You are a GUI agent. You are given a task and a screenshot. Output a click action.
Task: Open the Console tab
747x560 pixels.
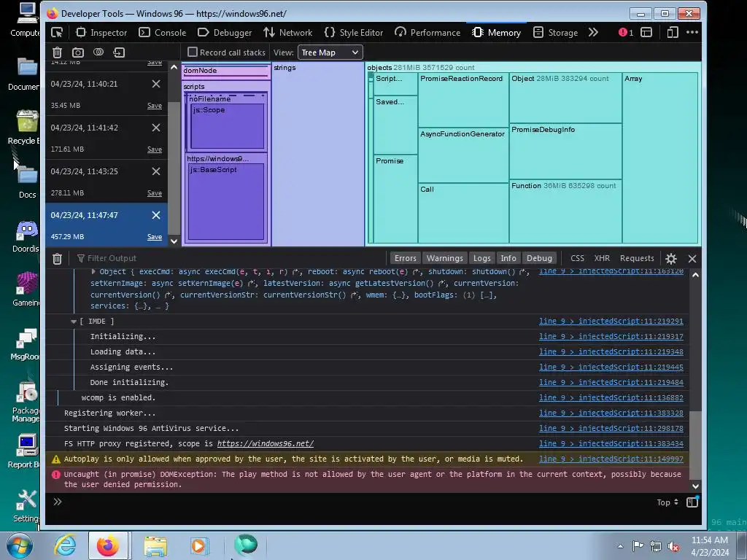[x=162, y=32]
